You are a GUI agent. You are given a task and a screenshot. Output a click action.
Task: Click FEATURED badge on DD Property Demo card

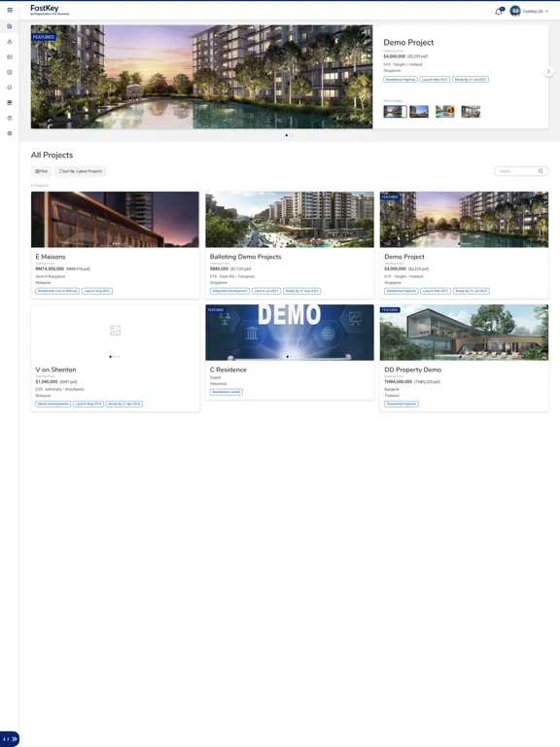coord(390,309)
